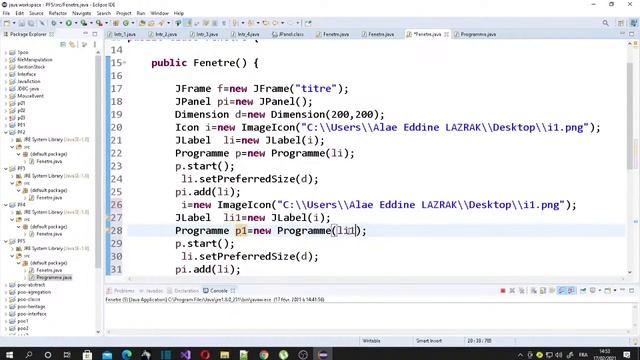Toggle Show Console on Standard Out
Viewport: 640px width, 360px height.
(x=561, y=291)
